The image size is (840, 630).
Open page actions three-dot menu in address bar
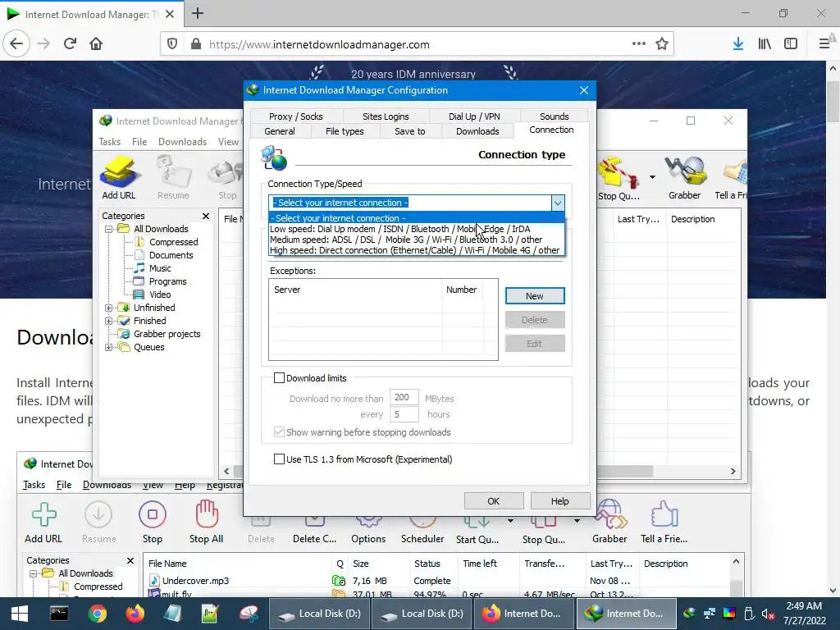(638, 44)
